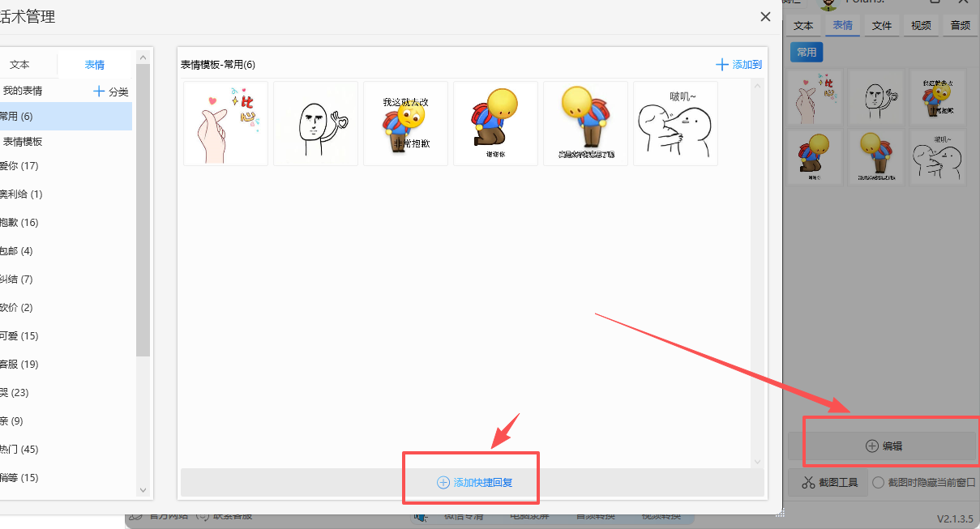Click the down arrow on category scrollbar

[x=143, y=490]
